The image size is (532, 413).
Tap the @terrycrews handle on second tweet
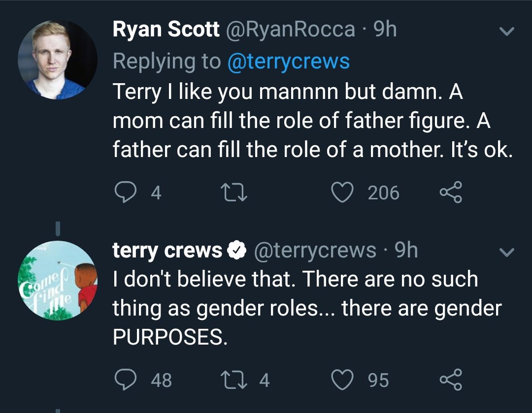[315, 251]
